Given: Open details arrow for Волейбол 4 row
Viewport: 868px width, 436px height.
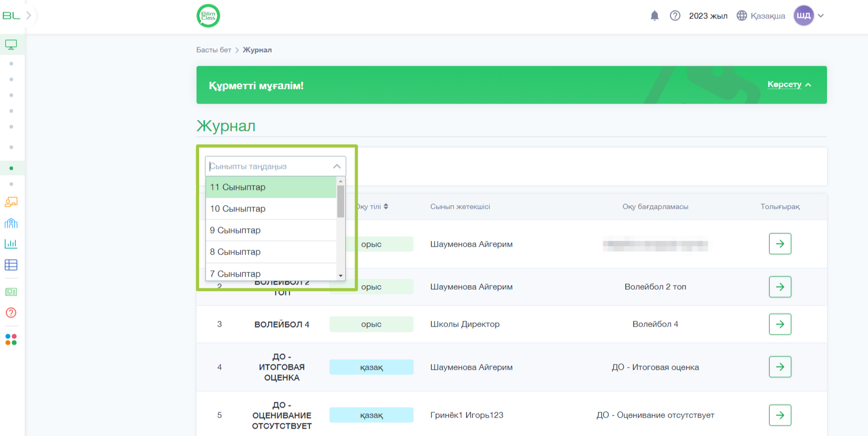Looking at the screenshot, I should 780,324.
